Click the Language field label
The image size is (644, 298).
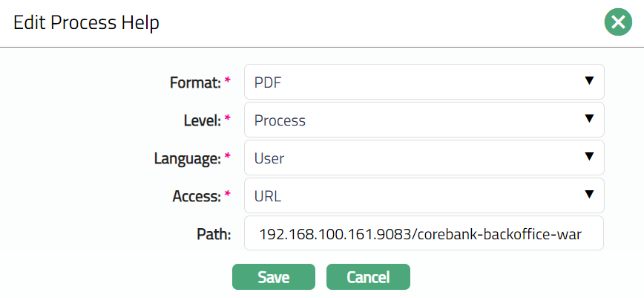tap(188, 158)
